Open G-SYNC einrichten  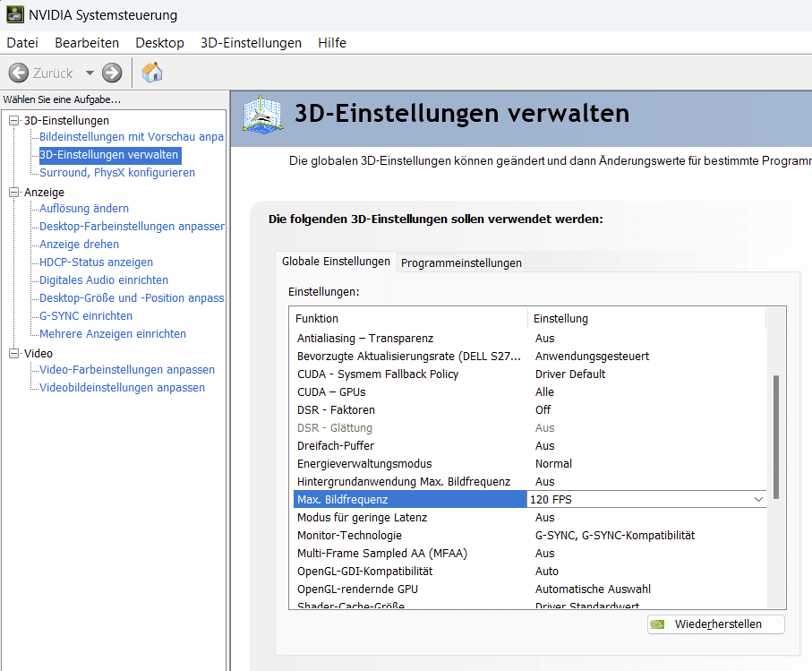[86, 315]
